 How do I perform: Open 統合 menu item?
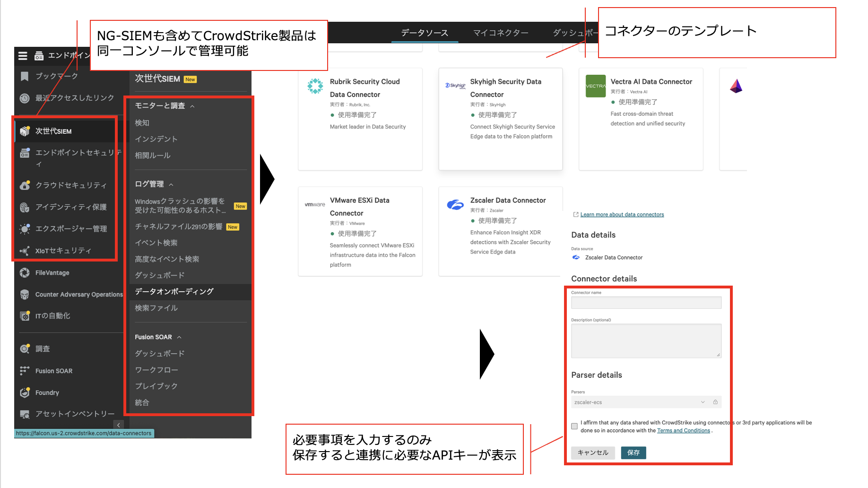pyautogui.click(x=142, y=402)
